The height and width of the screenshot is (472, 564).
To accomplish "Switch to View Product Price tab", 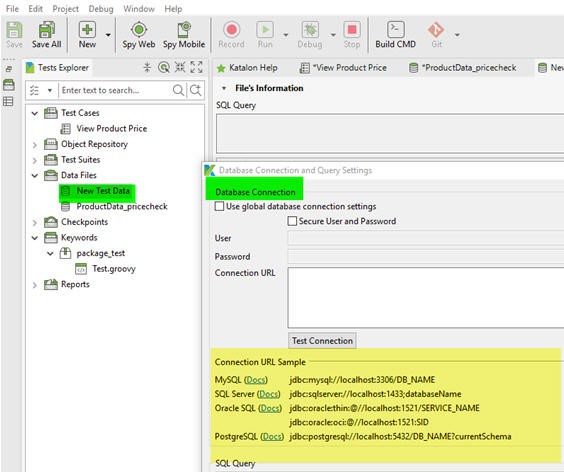I will pos(343,68).
